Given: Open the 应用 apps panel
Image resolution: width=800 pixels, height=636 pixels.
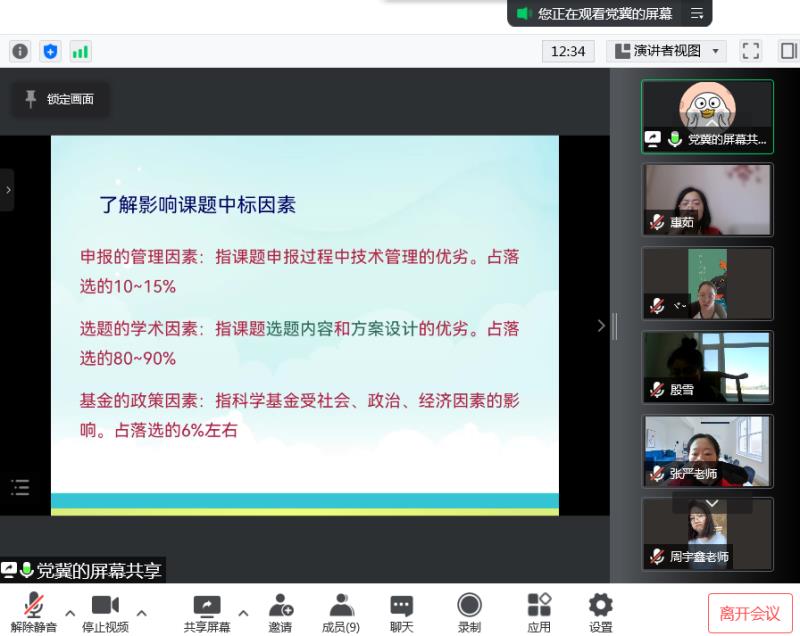Looking at the screenshot, I should [x=539, y=612].
